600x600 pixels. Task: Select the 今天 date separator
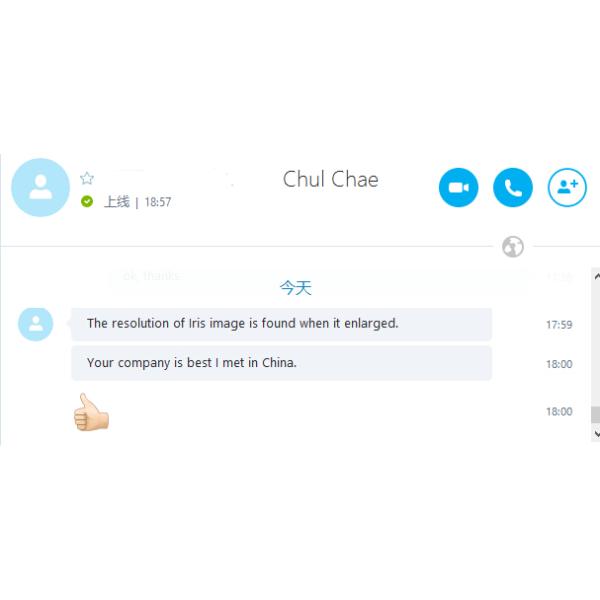click(x=295, y=288)
